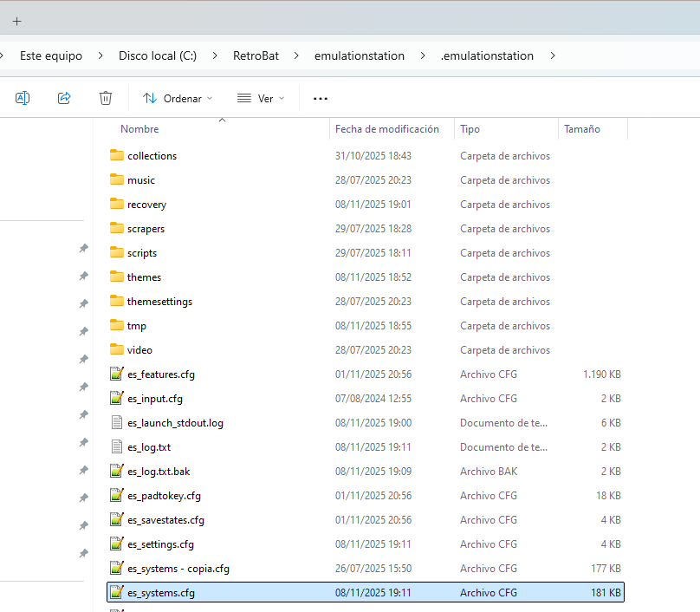Click the Delete trash can icon
Screen dimensions: 700x612
coord(106,98)
